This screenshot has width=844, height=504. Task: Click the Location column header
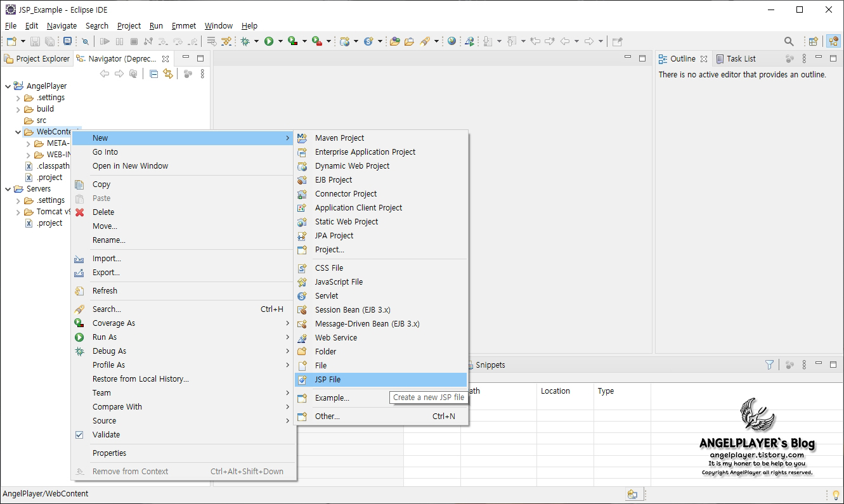point(565,391)
